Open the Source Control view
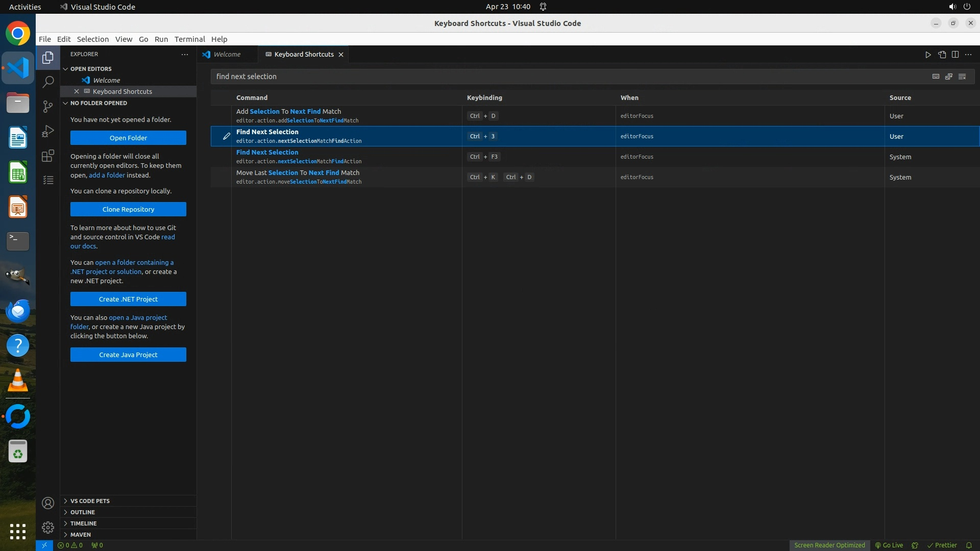 48,106
